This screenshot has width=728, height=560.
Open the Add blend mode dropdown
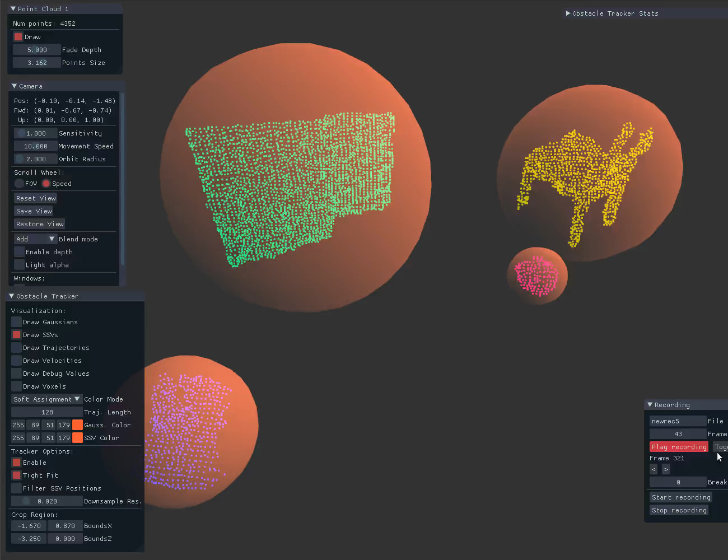pyautogui.click(x=35, y=239)
